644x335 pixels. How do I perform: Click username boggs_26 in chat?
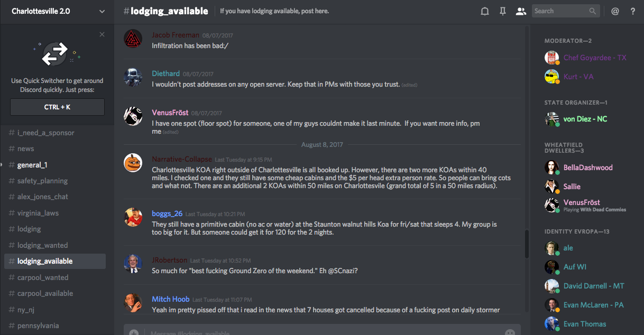click(167, 213)
